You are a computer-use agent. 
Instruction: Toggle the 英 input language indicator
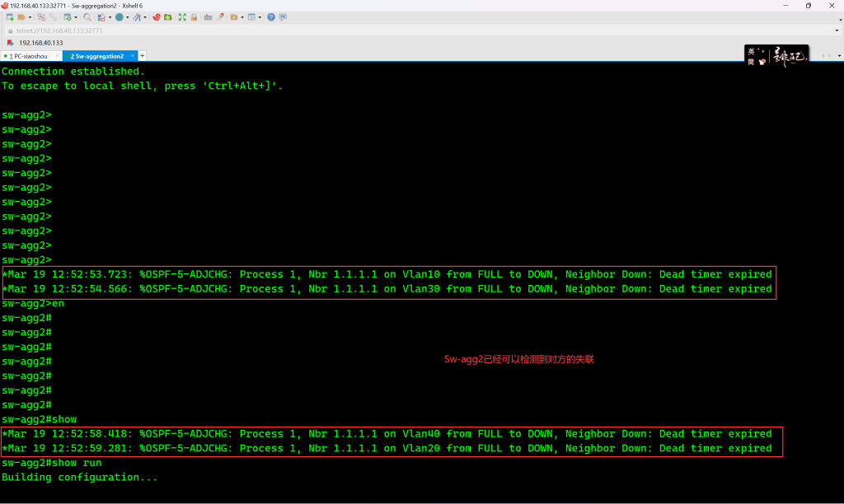[x=751, y=50]
